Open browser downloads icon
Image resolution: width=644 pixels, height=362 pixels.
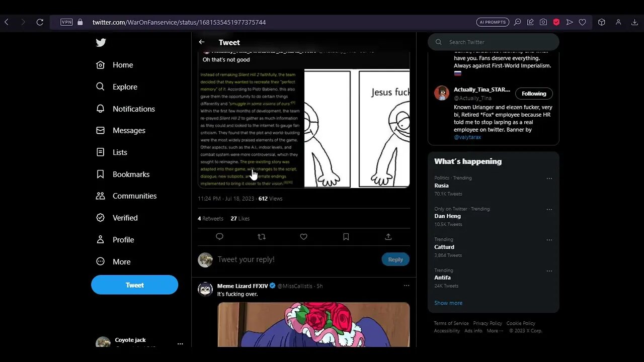point(634,22)
